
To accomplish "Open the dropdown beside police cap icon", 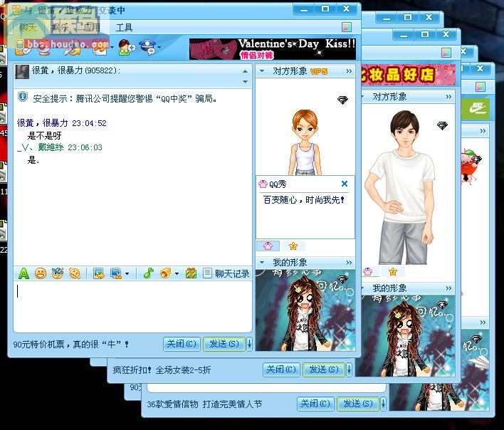I will pyautogui.click(x=159, y=48).
